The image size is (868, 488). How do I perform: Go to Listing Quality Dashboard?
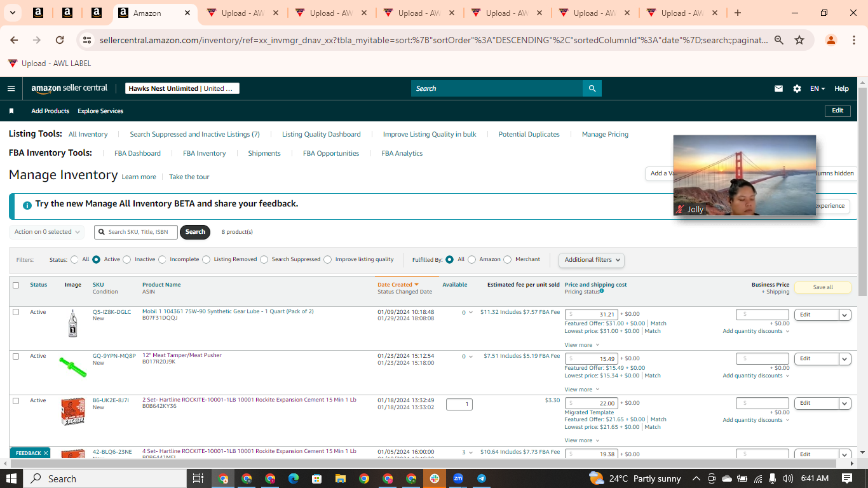point(322,135)
